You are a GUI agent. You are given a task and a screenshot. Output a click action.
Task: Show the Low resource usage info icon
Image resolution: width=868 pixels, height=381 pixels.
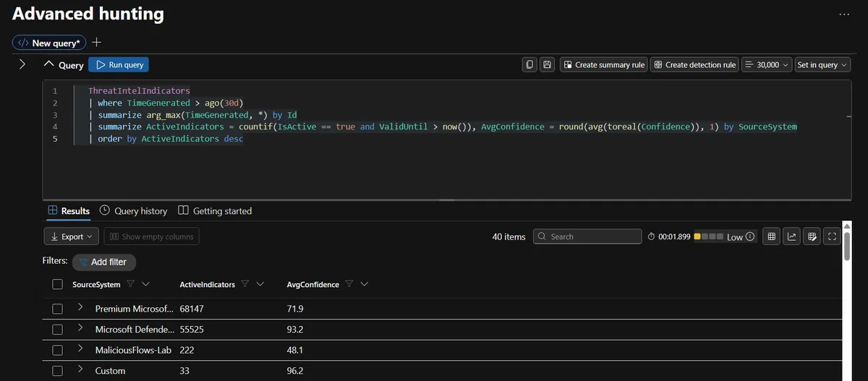coord(750,236)
